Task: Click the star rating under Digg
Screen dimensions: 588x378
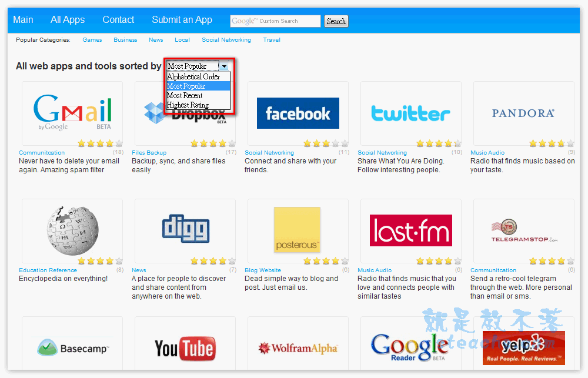Action: pos(213,261)
